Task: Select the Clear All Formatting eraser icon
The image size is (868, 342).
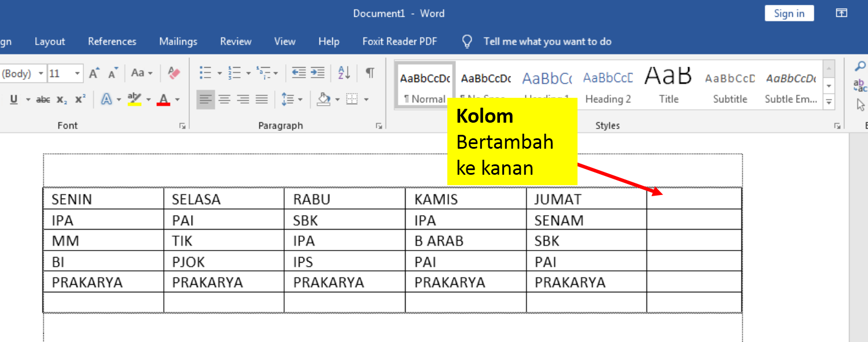Action: click(x=174, y=73)
